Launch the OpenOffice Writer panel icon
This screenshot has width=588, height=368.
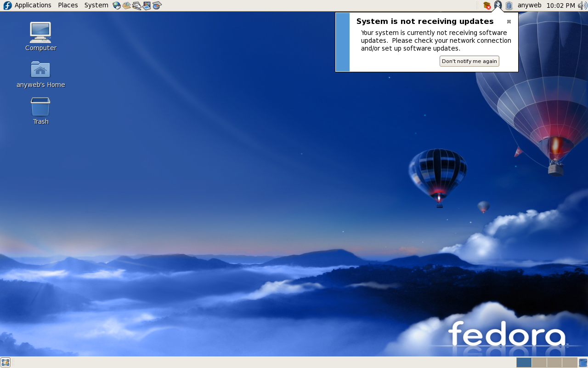137,6
